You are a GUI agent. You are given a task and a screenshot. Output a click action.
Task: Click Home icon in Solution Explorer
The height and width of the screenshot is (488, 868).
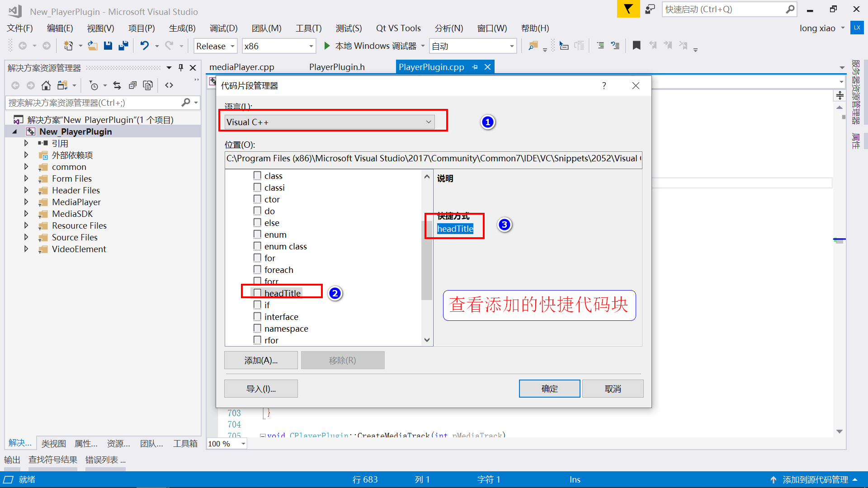(x=46, y=85)
